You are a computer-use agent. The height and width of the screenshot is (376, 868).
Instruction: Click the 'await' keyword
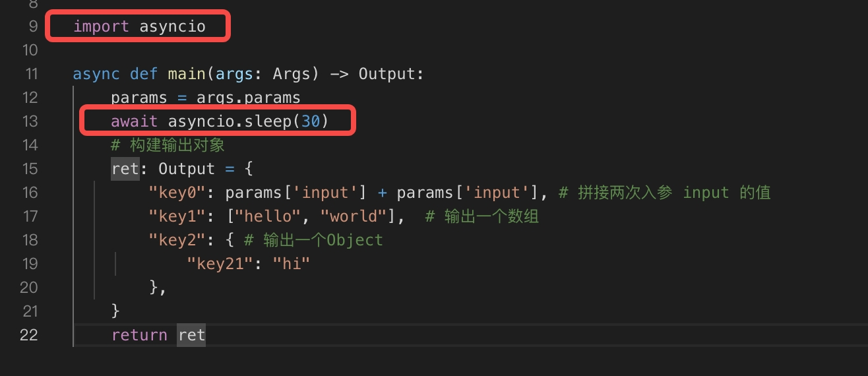135,121
